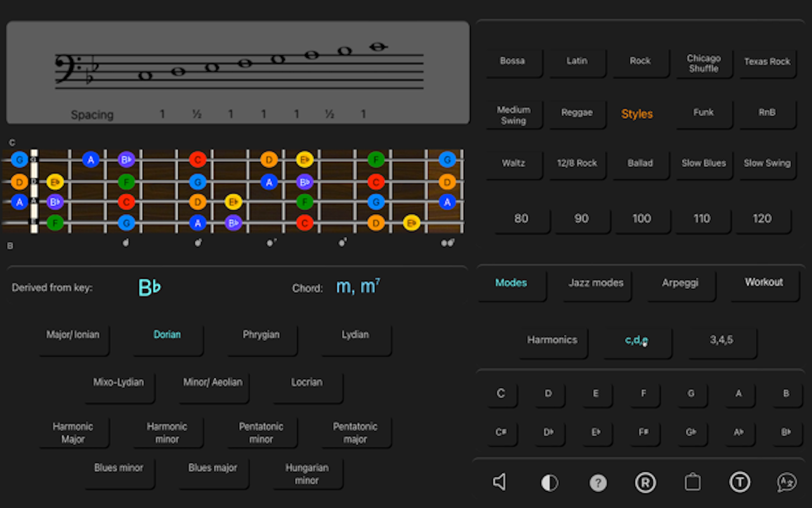The height and width of the screenshot is (508, 812).
Task: Choose the RnB style
Action: tap(768, 113)
